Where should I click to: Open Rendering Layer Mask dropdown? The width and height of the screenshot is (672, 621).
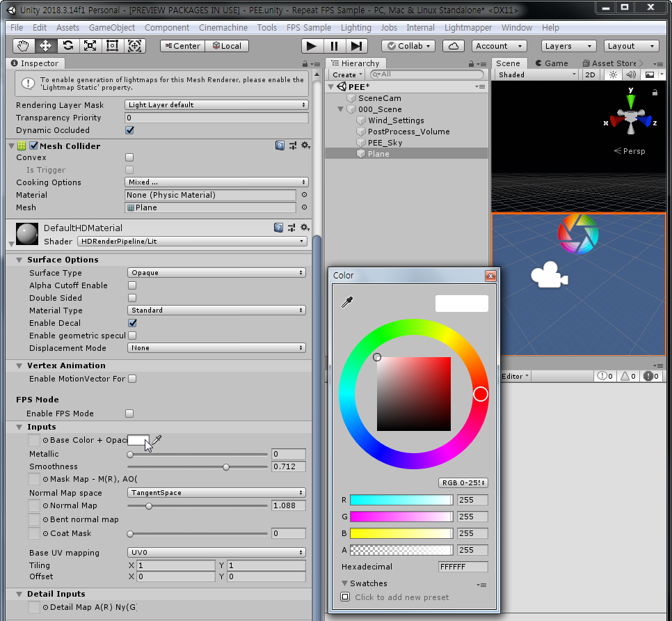tap(216, 104)
